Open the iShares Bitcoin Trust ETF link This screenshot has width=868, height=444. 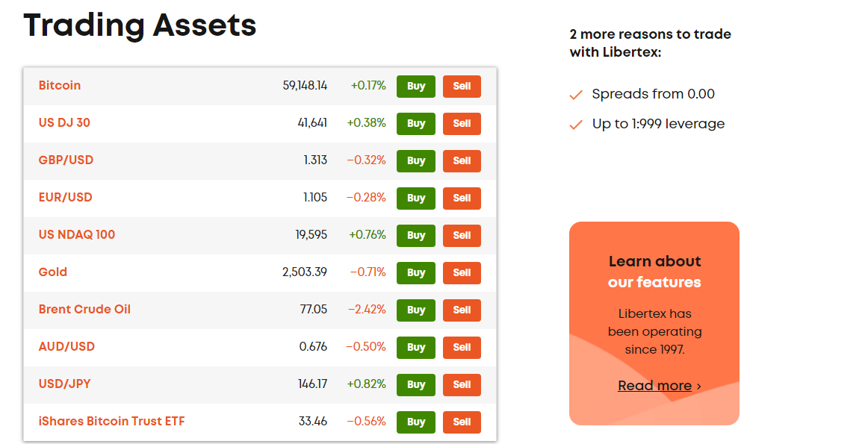coord(112,422)
